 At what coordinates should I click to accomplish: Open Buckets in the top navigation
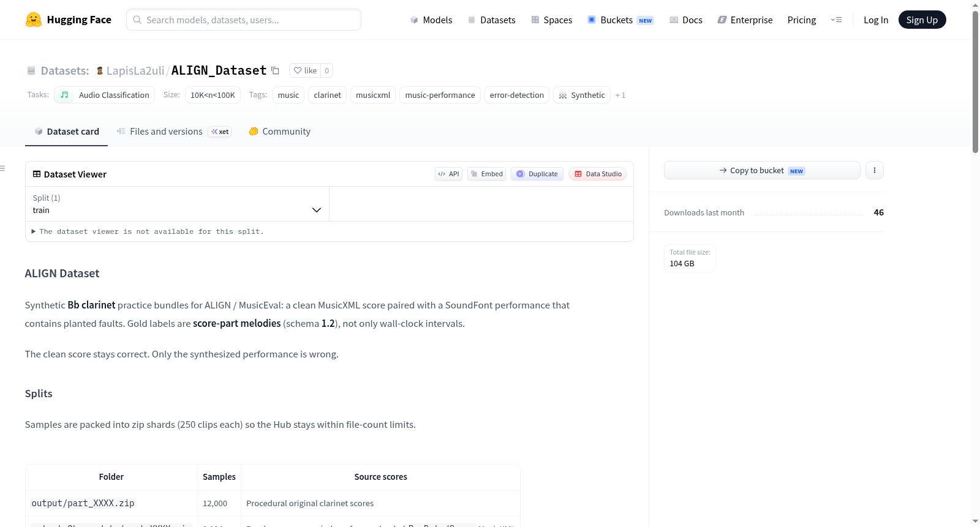[620, 20]
